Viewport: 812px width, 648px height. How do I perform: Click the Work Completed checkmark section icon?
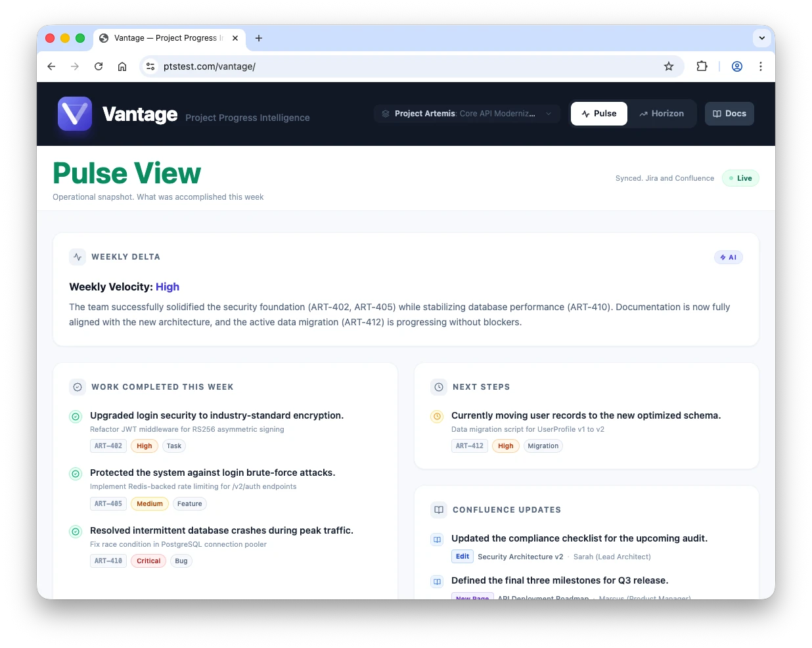tap(78, 387)
